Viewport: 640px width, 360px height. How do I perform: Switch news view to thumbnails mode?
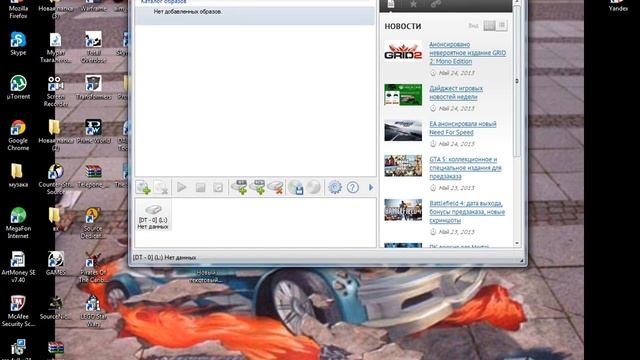489,26
